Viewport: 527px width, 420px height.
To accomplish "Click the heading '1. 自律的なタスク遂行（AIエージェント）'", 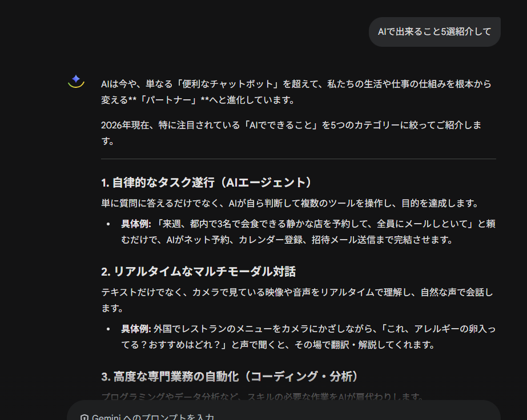I will click(x=206, y=183).
